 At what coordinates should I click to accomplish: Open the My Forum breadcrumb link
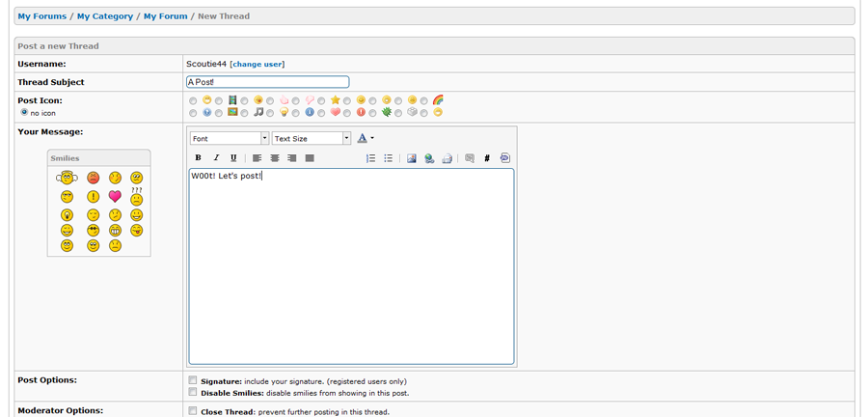166,16
